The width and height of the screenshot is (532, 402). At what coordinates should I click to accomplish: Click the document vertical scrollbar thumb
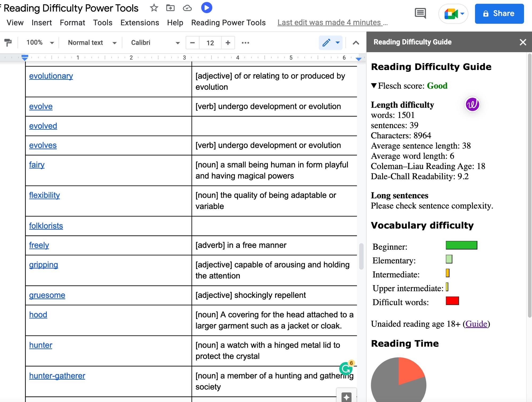361,256
